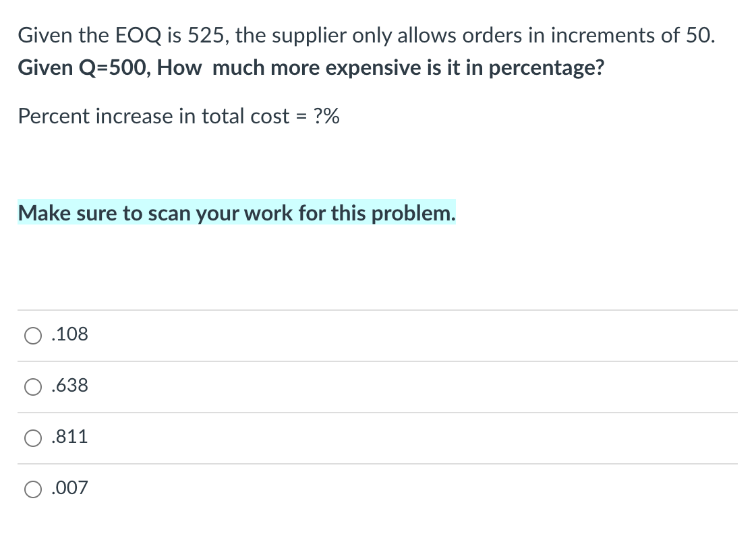Click the .638 answer label text

[70, 386]
